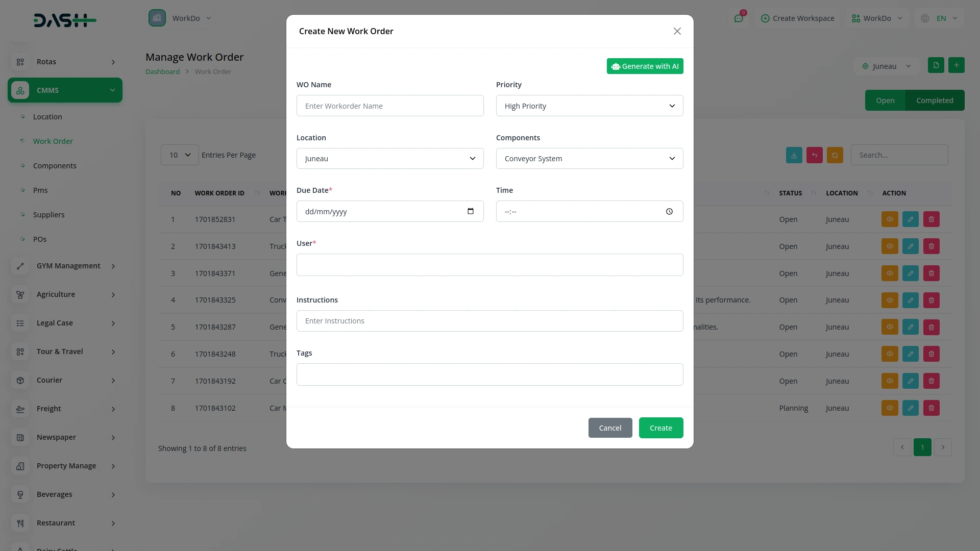Click view eye icon for work order 1701843102
980x551 pixels.
[x=889, y=408]
